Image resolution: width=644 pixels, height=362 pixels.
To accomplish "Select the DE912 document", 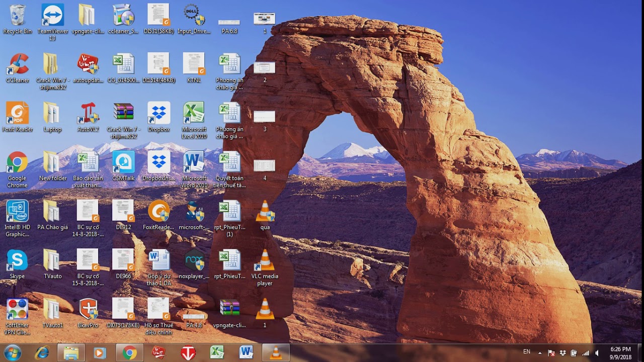I will click(x=123, y=215).
